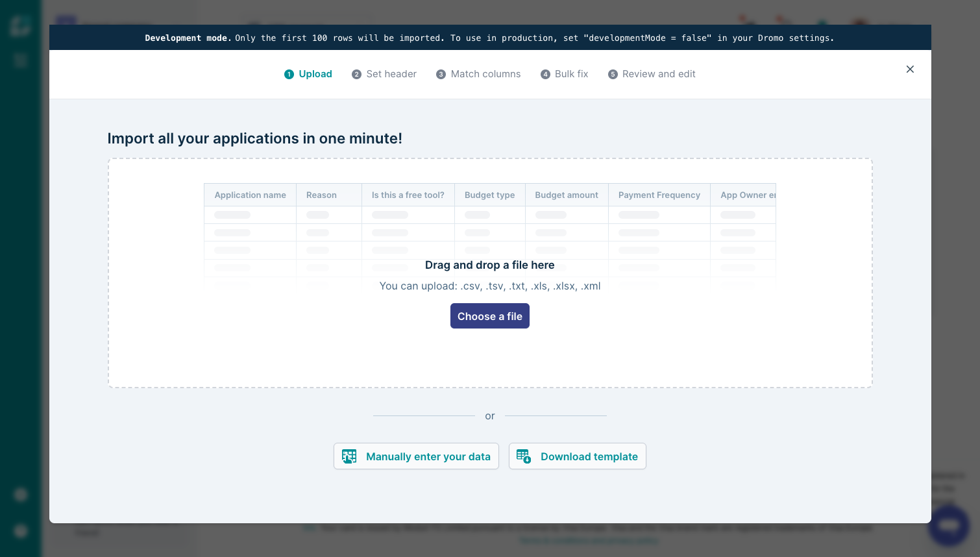
Task: Click the Download template button
Action: click(578, 456)
